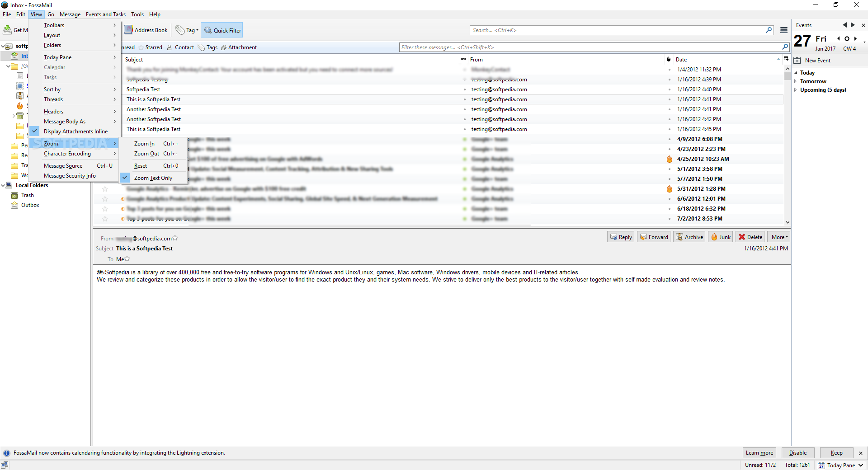Filter messages by Attachment
The image size is (868, 470).
click(239, 47)
